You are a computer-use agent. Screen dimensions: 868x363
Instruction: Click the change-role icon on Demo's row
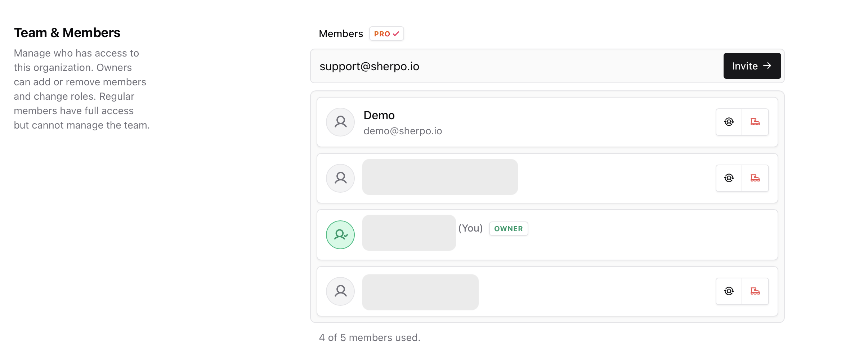tap(729, 122)
